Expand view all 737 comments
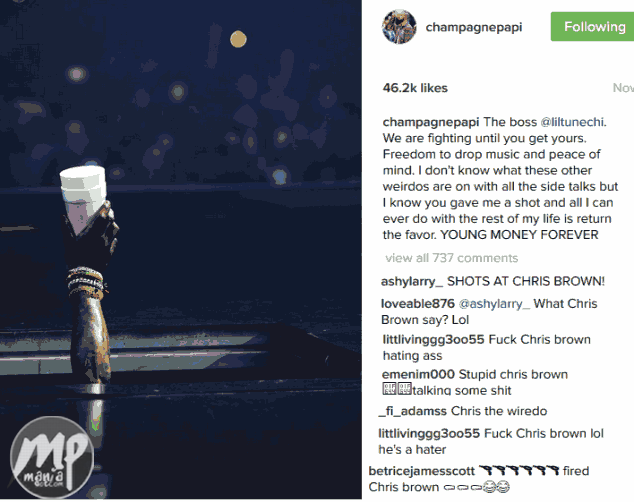 452,258
